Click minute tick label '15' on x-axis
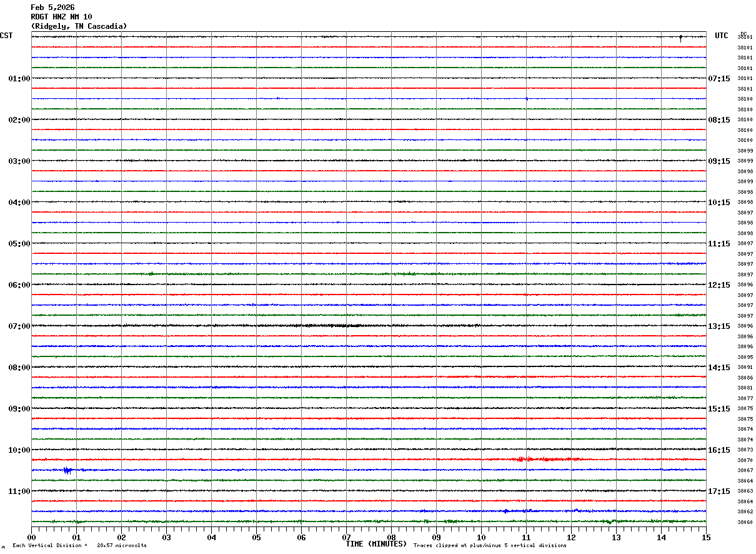This screenshot has width=756, height=554. click(x=706, y=537)
